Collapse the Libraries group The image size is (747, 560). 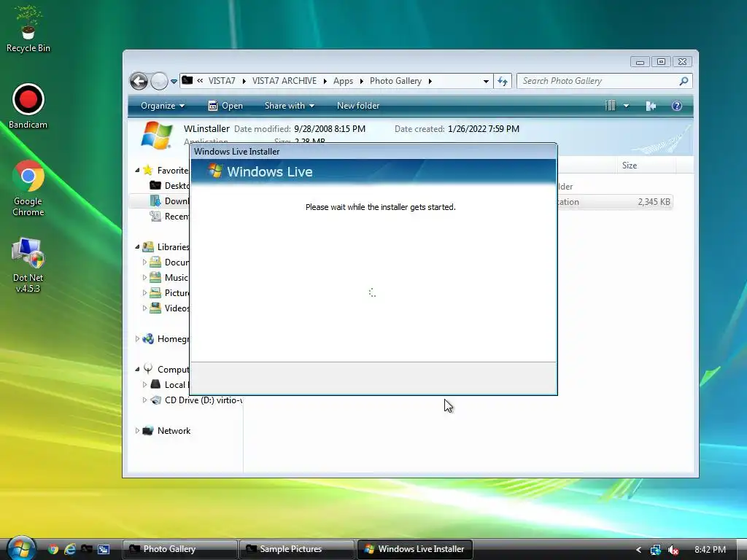click(137, 246)
